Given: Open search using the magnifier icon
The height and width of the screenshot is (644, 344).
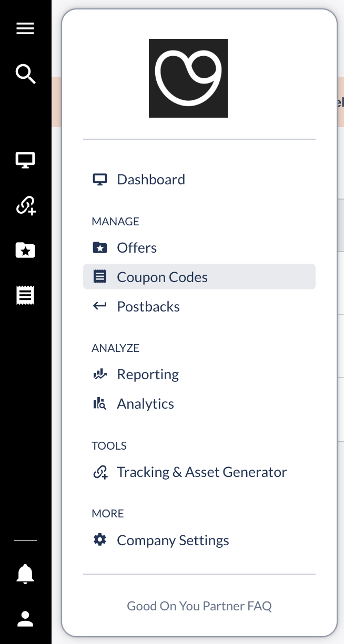Looking at the screenshot, I should (25, 74).
